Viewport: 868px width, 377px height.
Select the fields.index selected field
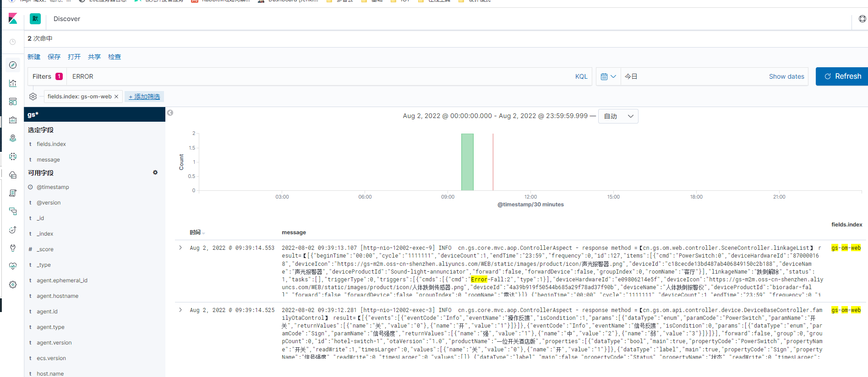(x=51, y=144)
